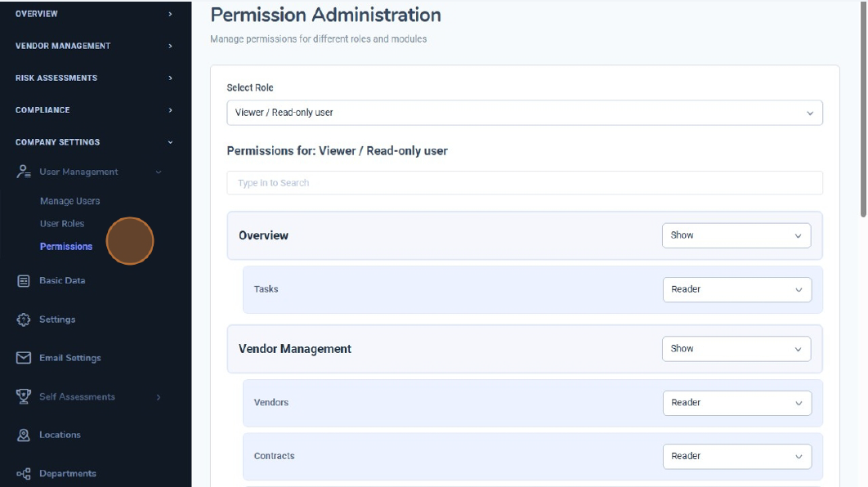The width and height of the screenshot is (868, 487).
Task: Change the Contracts permission dropdown
Action: [736, 457]
